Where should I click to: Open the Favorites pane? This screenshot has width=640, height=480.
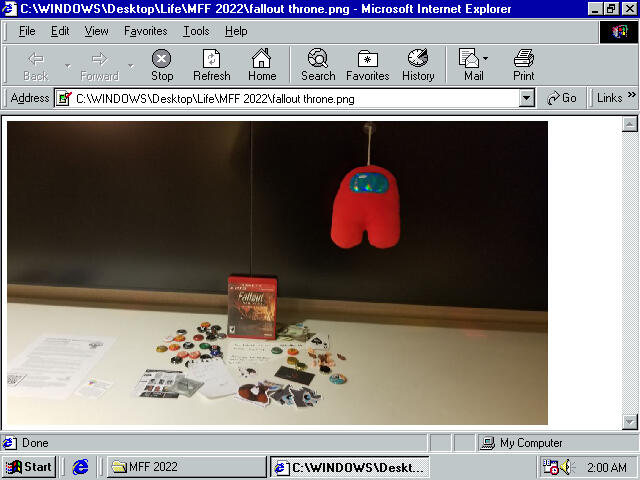[x=367, y=65]
